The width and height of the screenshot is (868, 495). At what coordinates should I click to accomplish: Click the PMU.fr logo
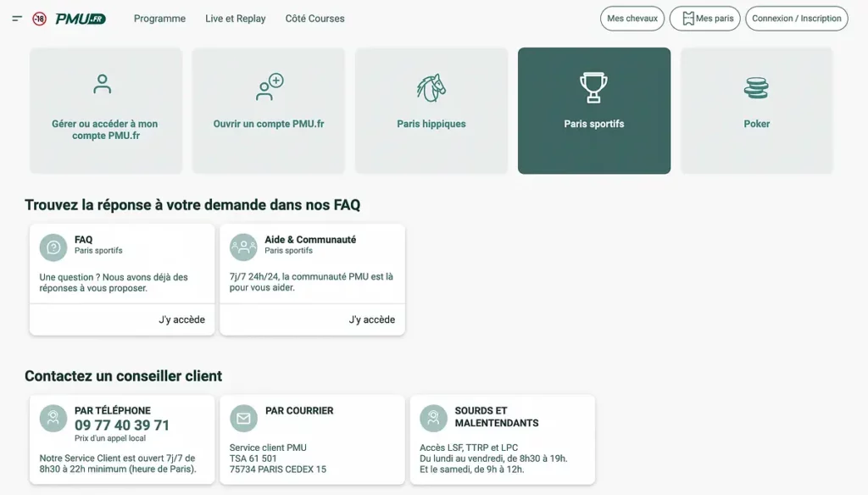(x=80, y=19)
